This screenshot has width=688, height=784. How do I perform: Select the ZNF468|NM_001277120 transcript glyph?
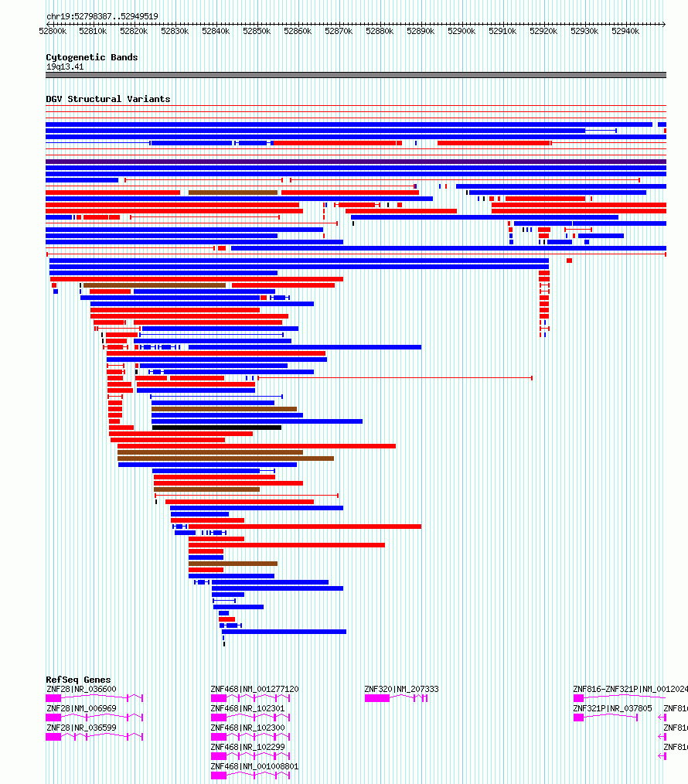coord(250,698)
